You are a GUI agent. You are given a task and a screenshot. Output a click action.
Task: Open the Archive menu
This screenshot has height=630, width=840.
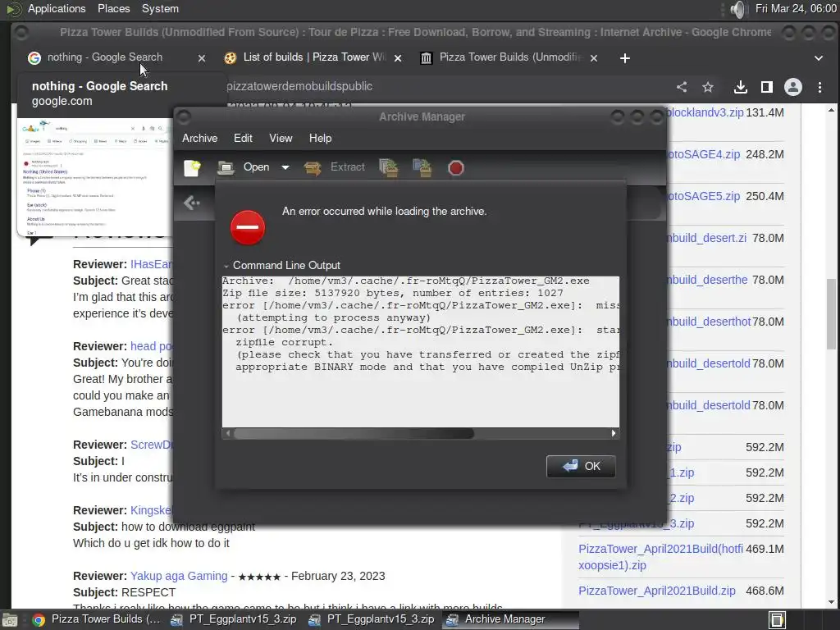click(x=200, y=138)
